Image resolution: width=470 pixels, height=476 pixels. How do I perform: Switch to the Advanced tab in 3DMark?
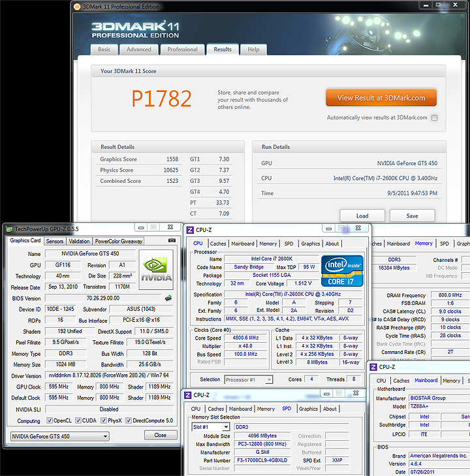point(138,50)
